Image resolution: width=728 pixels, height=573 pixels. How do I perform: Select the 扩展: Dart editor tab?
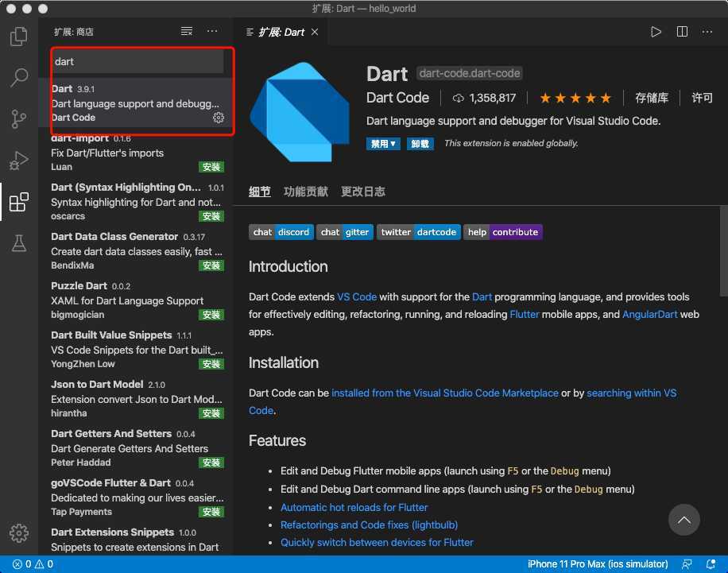pyautogui.click(x=281, y=32)
